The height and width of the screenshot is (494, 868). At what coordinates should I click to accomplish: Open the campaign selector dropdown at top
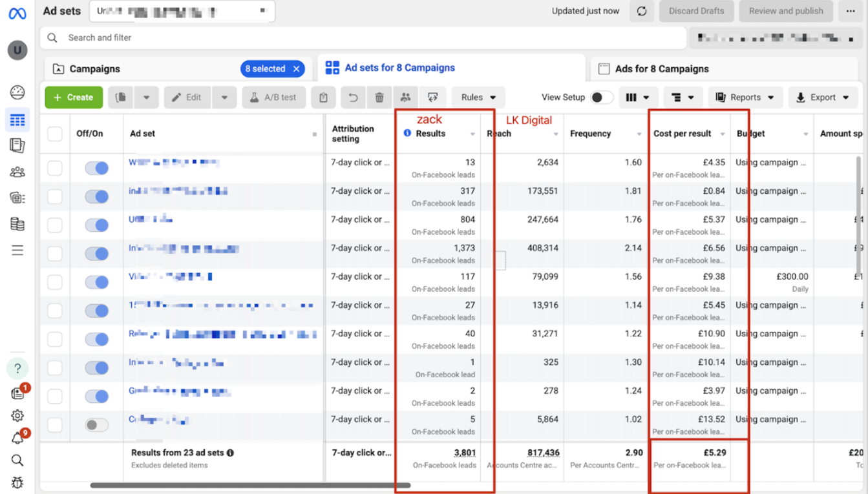pyautogui.click(x=182, y=11)
